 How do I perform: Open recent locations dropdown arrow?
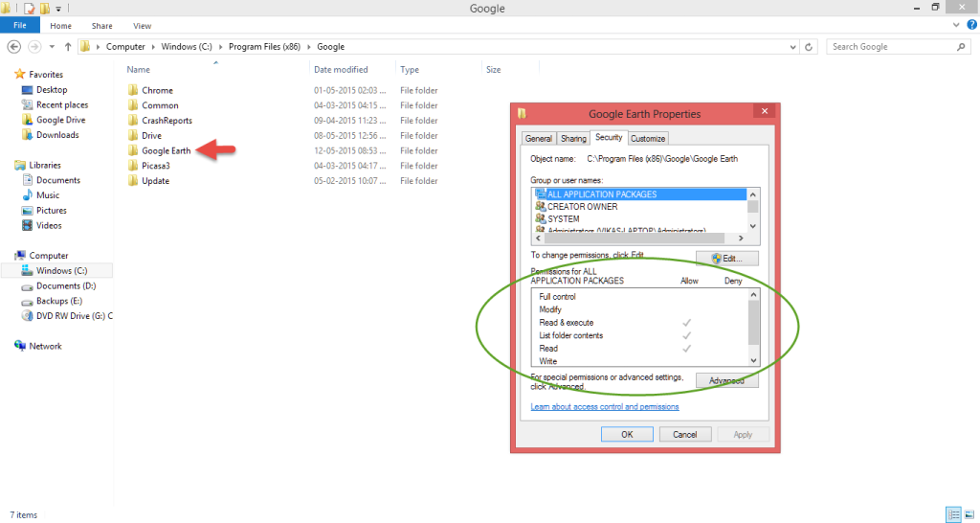52,47
